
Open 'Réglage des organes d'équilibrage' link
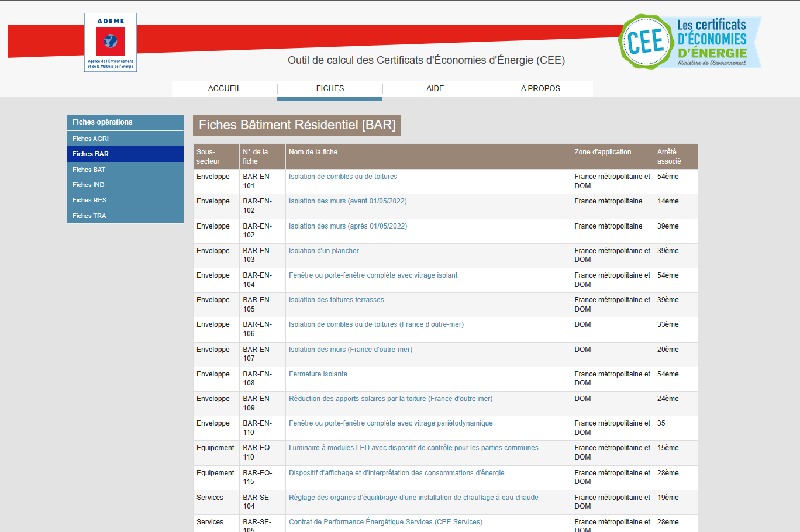(413, 498)
